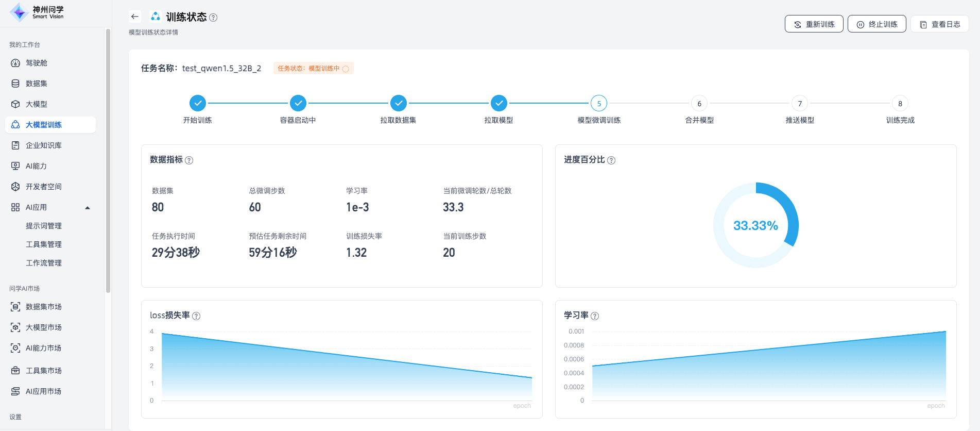Viewport: 980px width, 431px height.
Task: Go to 数据集 in sidebar
Action: pos(37,84)
